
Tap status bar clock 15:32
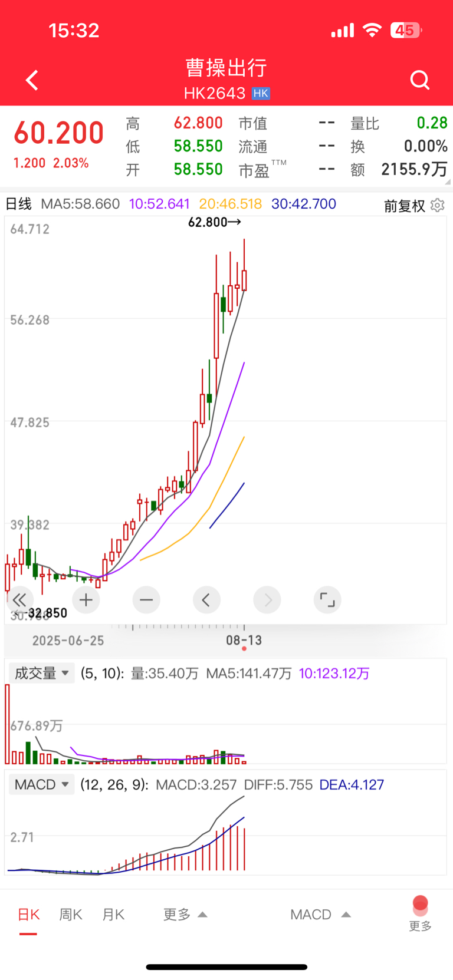click(74, 30)
